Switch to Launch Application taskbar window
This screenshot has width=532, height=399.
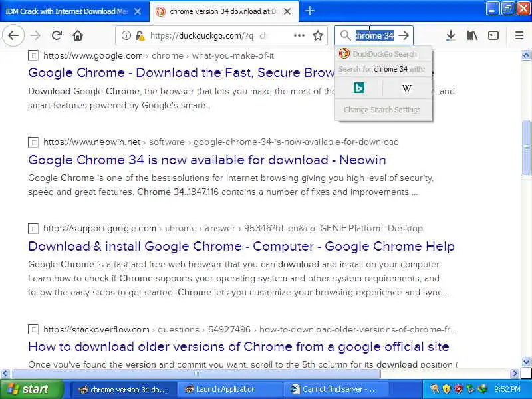230,390
